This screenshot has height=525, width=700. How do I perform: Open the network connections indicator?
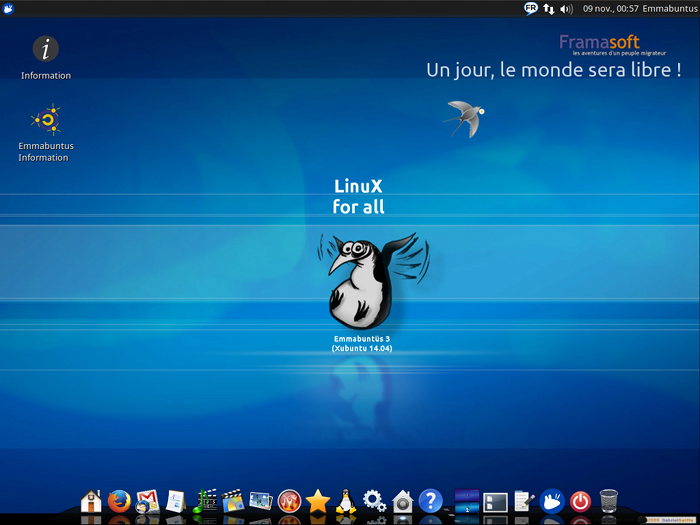(549, 9)
